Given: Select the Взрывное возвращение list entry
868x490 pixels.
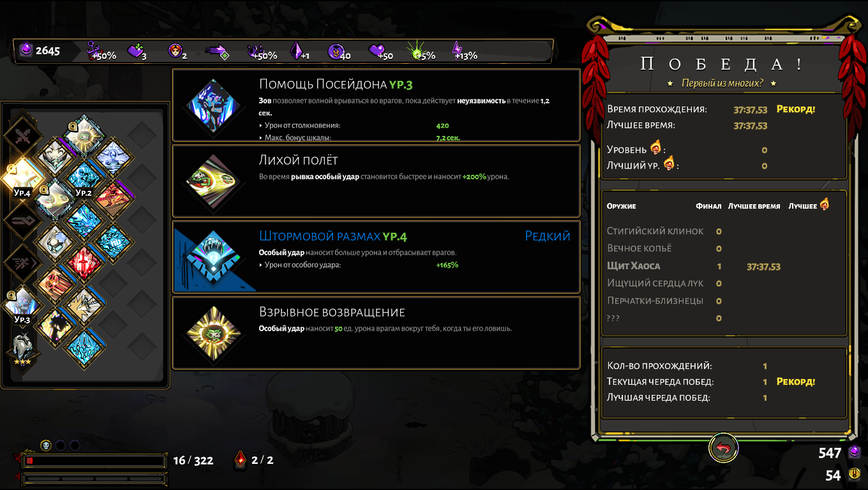Looking at the screenshot, I should click(x=376, y=332).
